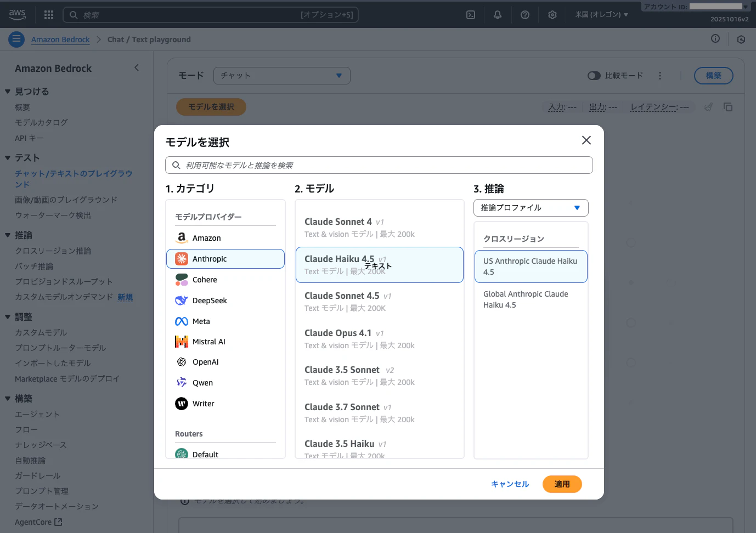Select the DeepSeek provider
The image size is (756, 533).
225,300
